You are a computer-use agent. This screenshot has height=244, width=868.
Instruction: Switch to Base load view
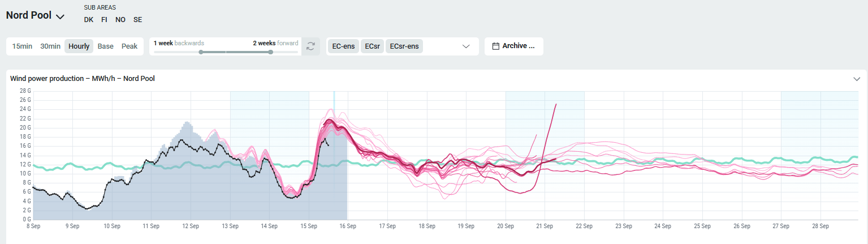point(105,46)
